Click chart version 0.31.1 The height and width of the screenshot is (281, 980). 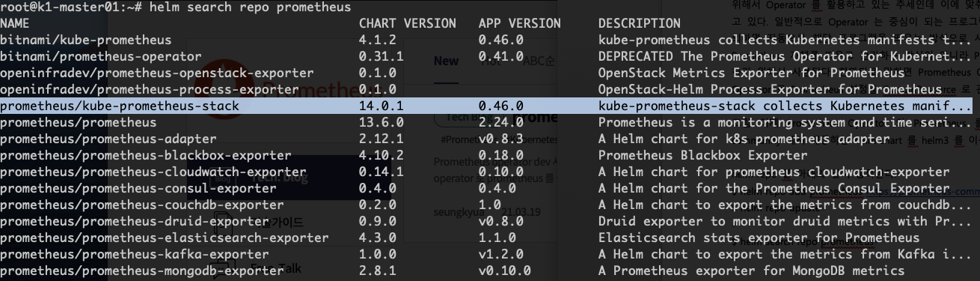[x=382, y=56]
